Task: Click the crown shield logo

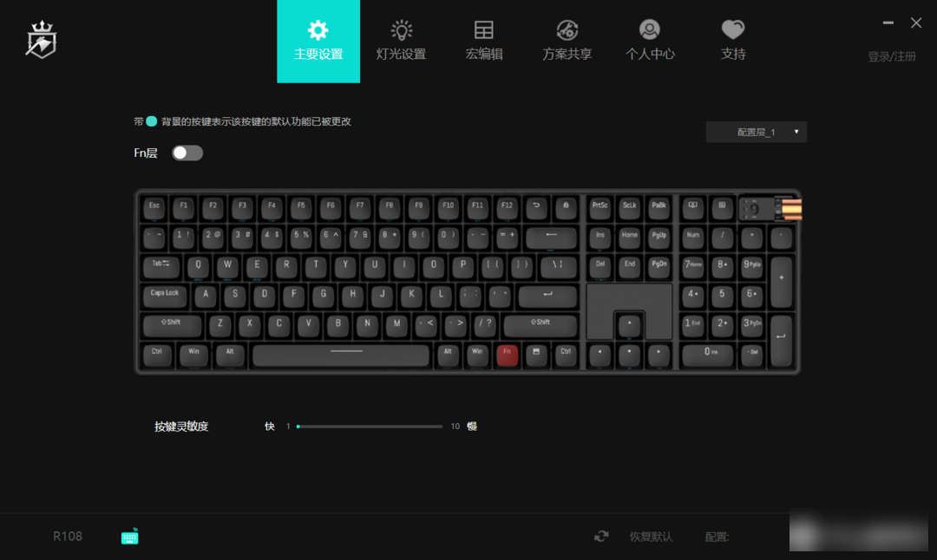Action: coord(42,40)
